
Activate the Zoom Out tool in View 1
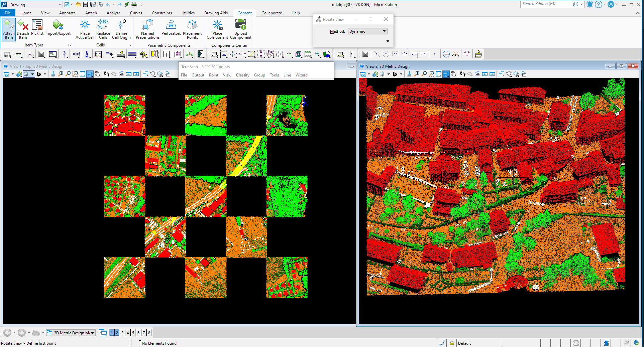(x=68, y=74)
